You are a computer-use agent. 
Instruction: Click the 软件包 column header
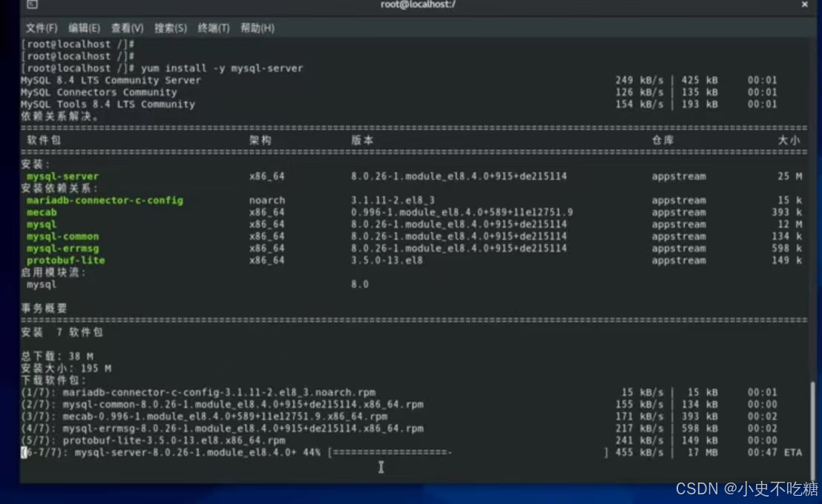click(x=44, y=140)
